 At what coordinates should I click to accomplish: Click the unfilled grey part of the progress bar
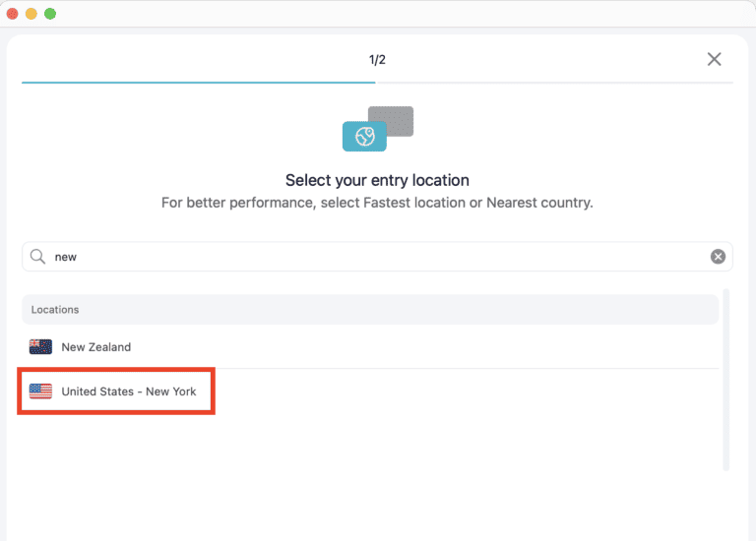551,83
